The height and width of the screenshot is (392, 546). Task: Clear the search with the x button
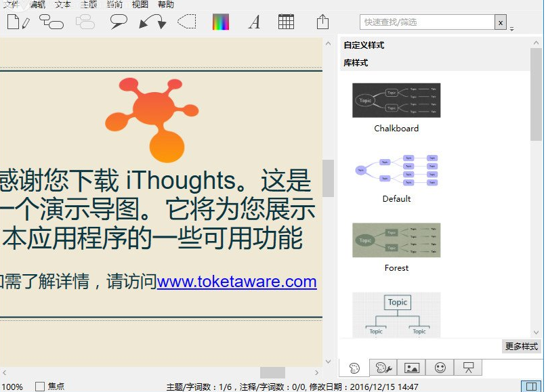click(x=501, y=22)
